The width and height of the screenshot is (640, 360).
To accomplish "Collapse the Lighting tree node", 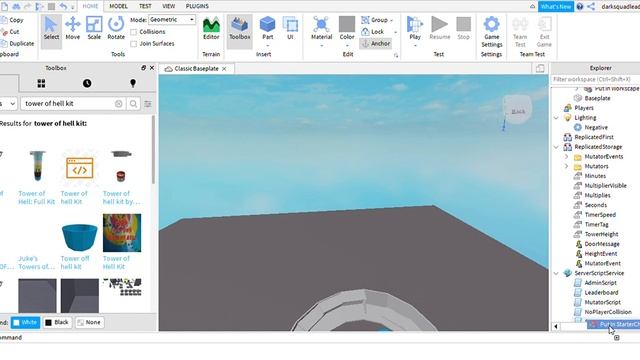I will click(556, 118).
